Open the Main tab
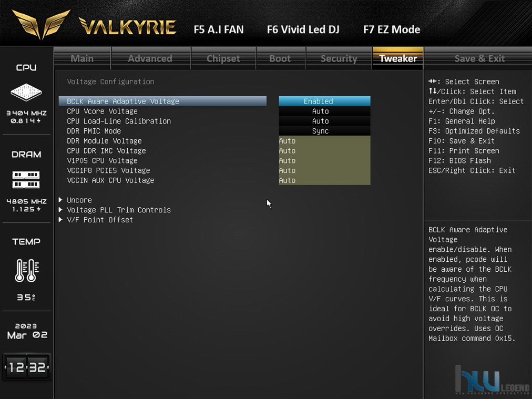532x399 pixels. click(x=82, y=58)
